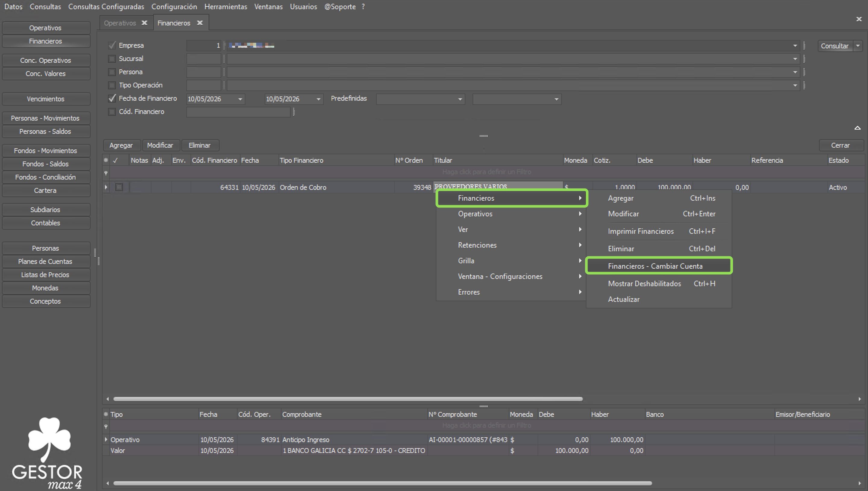Expand the Operativo row in the lower grid
Image resolution: width=868 pixels, height=491 pixels.
click(106, 439)
